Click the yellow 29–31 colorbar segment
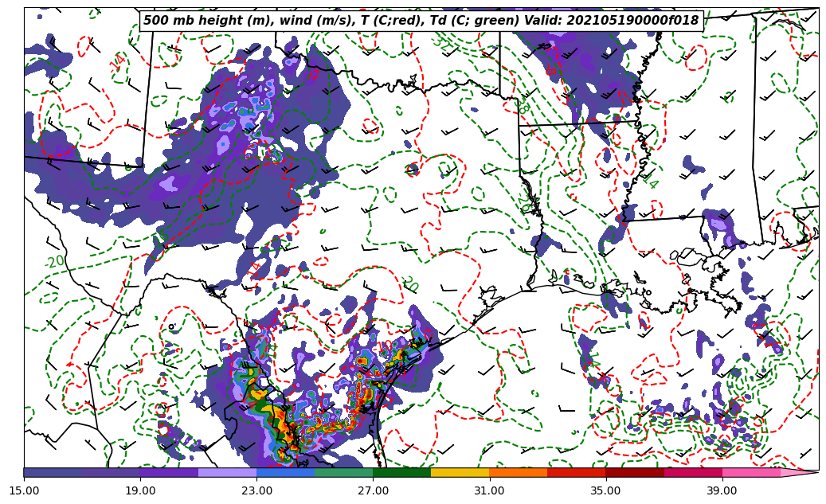Viewport: 826px width, 504px height. [x=460, y=472]
